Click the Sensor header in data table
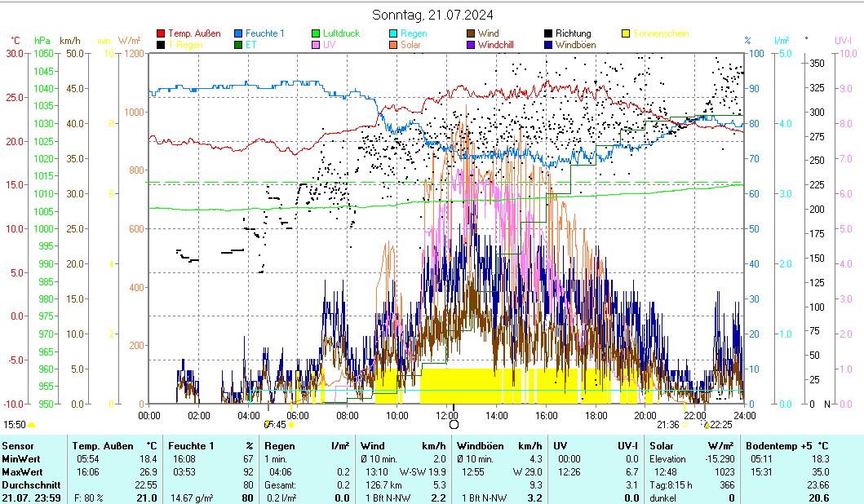The image size is (864, 504). point(18,446)
